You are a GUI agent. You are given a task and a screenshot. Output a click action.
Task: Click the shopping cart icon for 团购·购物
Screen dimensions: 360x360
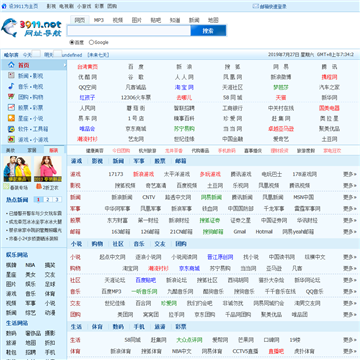tap(11, 97)
